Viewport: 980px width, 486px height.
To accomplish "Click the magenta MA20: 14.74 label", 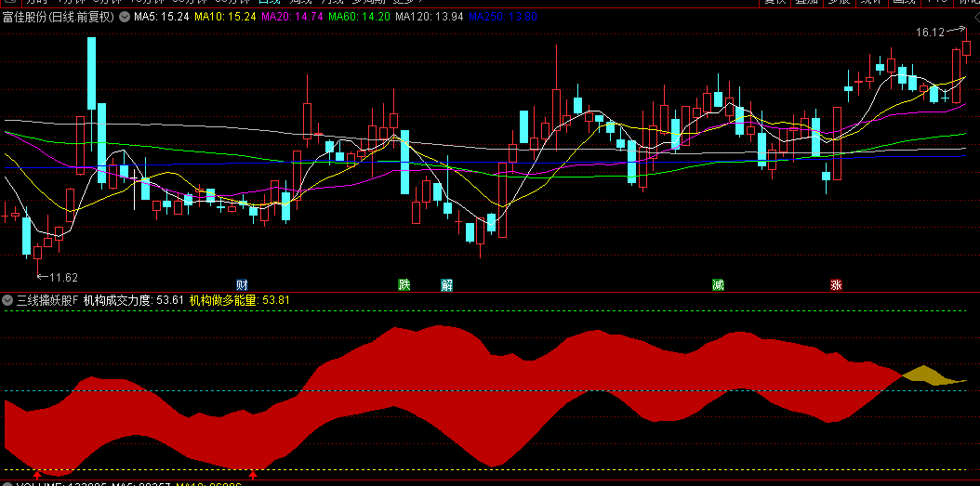I will pyautogui.click(x=292, y=17).
